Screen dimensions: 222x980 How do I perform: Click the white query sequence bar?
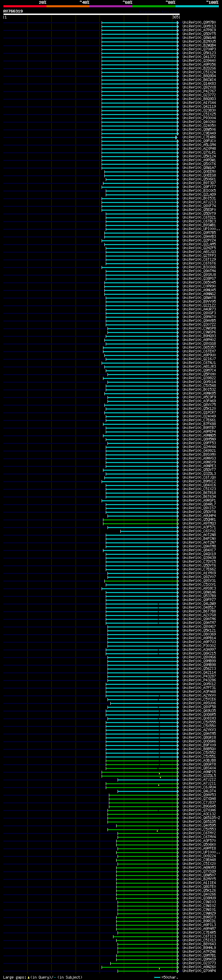(92, 15)
